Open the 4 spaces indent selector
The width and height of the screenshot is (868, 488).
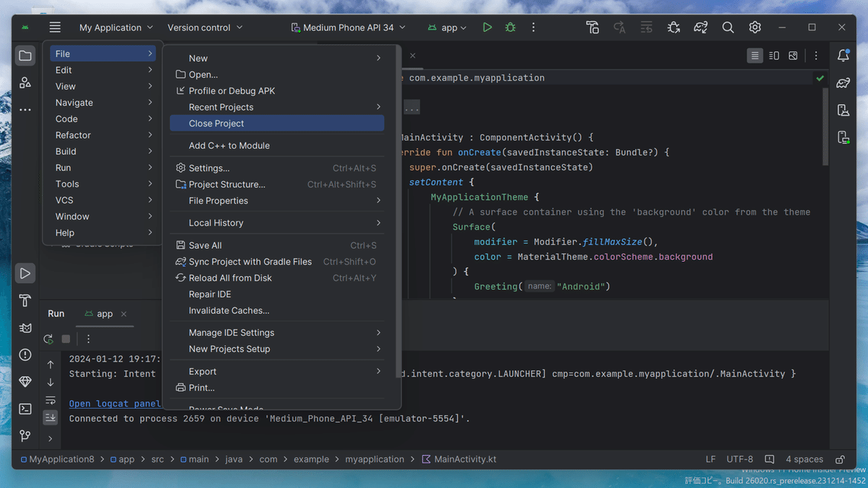pyautogui.click(x=804, y=459)
